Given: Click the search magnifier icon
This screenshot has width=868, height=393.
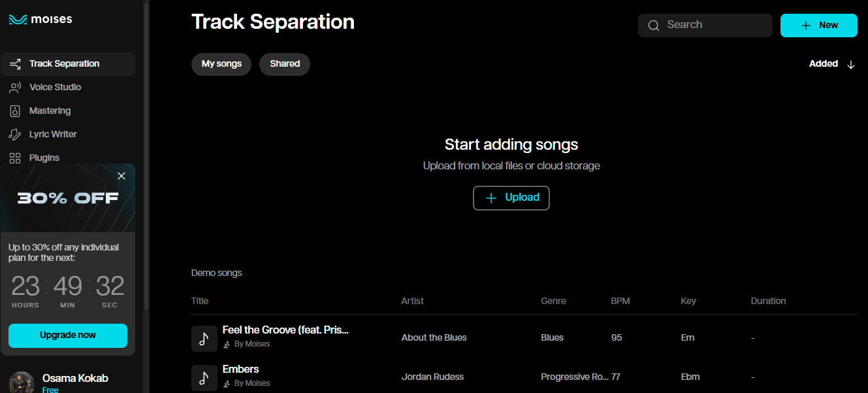Looking at the screenshot, I should 654,25.
